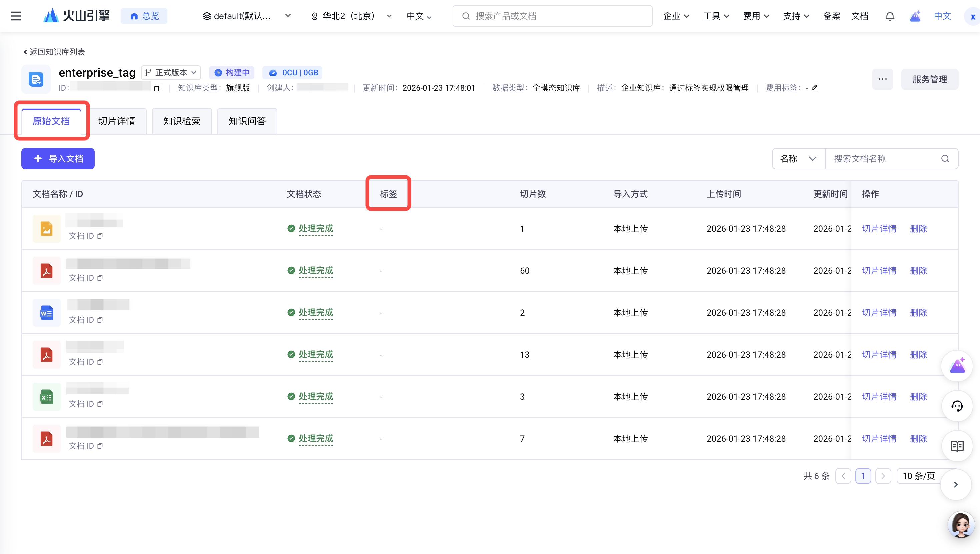This screenshot has height=554, width=980.
Task: Open the AI assistant floating button
Action: tap(957, 366)
